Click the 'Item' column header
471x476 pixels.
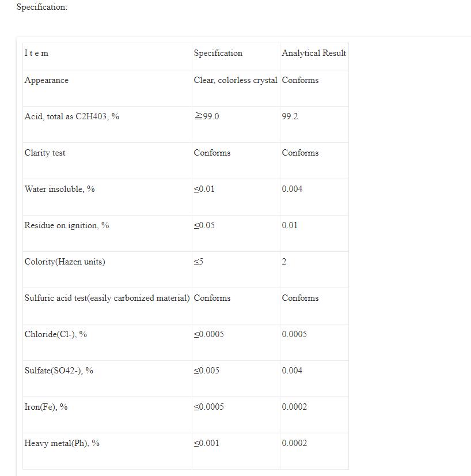click(36, 54)
